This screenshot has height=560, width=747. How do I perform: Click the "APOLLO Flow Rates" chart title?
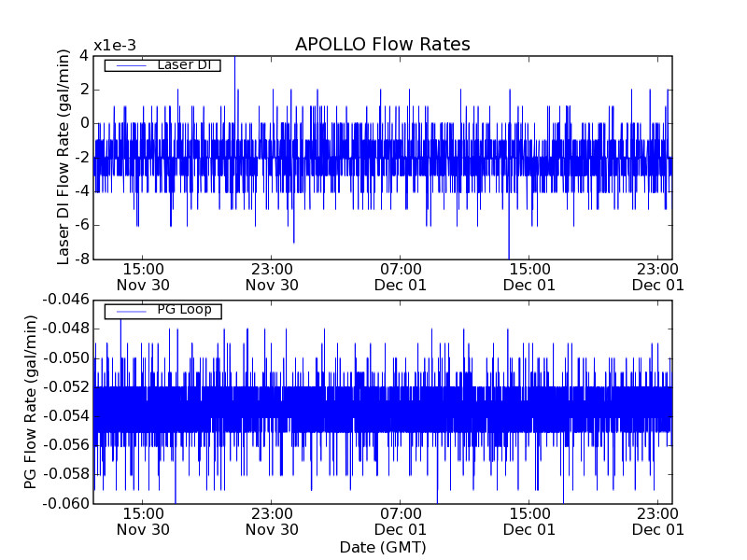[382, 45]
